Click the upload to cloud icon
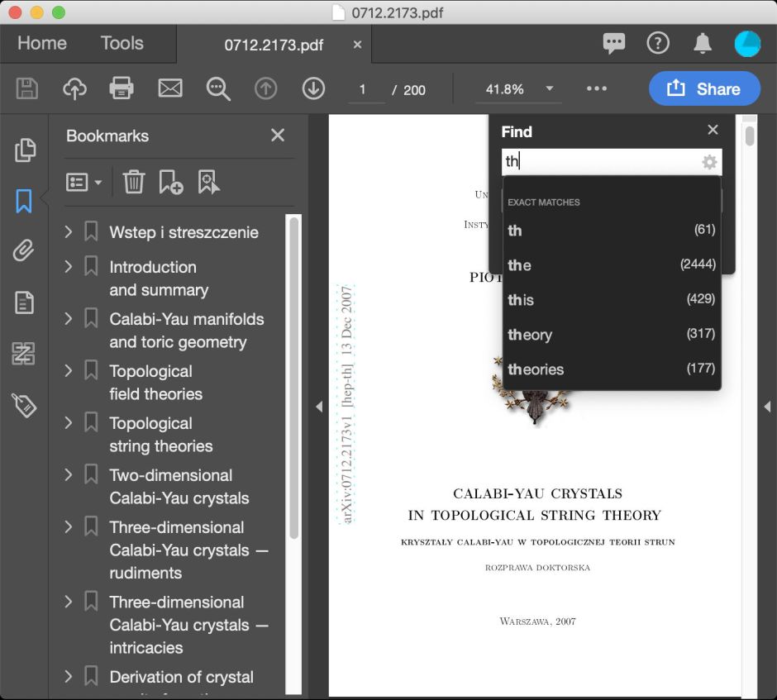Screen dimensions: 777x700 click(74, 88)
